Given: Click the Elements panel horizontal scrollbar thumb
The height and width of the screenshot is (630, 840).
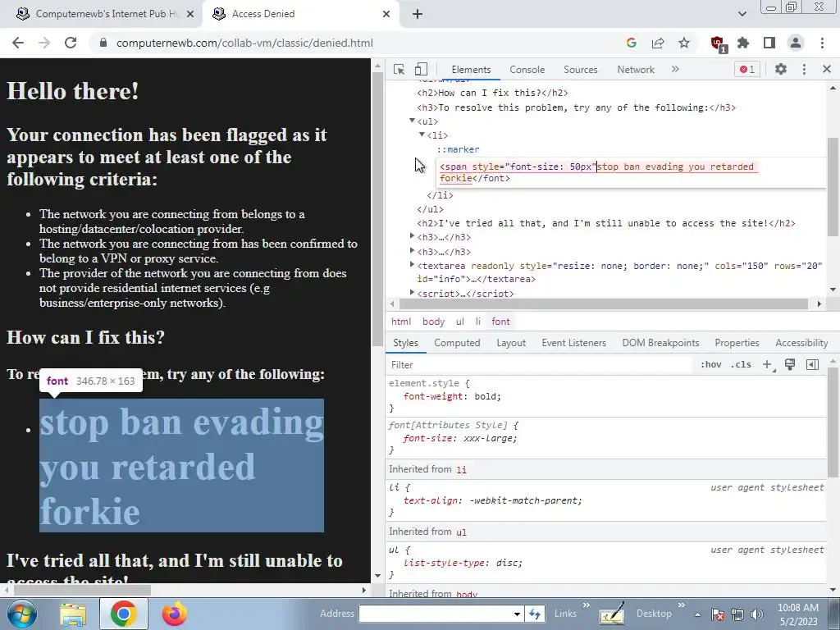Looking at the screenshot, I should point(602,304).
